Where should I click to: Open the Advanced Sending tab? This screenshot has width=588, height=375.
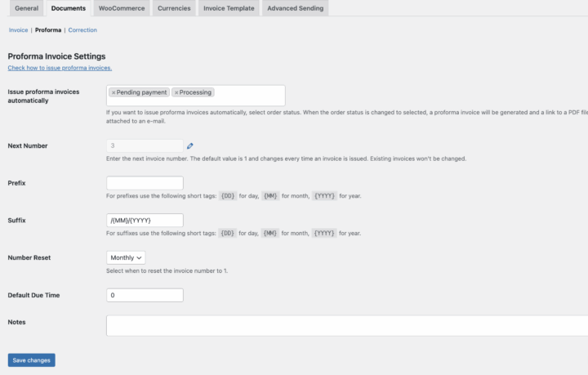[x=295, y=8]
